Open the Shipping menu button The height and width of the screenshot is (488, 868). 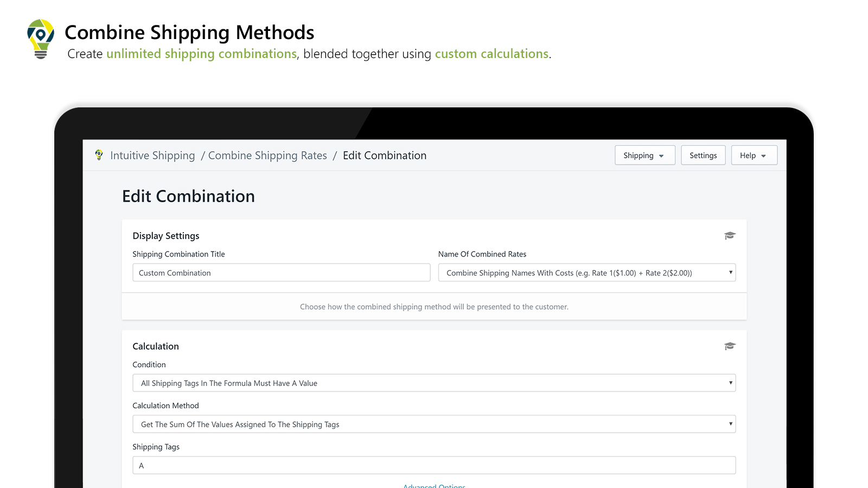coord(644,155)
